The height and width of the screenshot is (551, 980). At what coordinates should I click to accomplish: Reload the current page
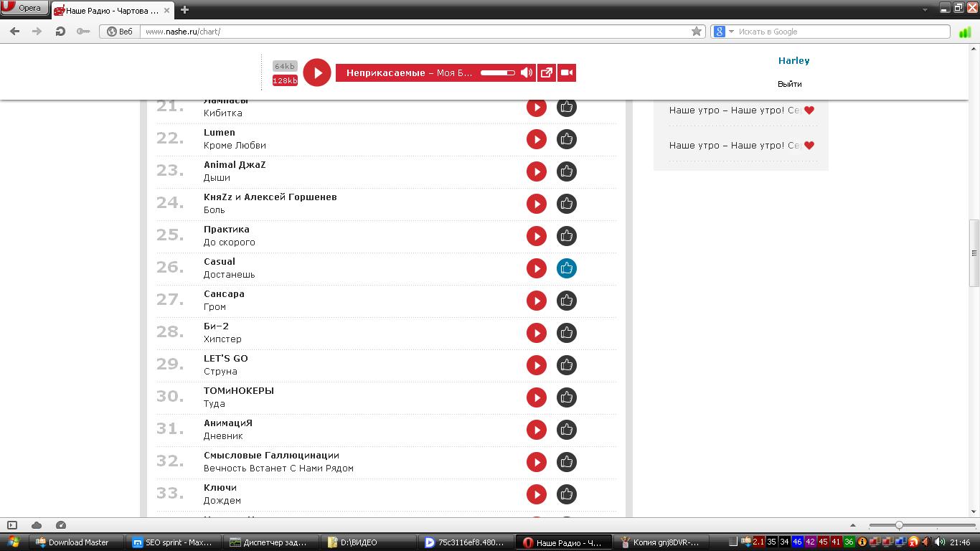point(60,32)
